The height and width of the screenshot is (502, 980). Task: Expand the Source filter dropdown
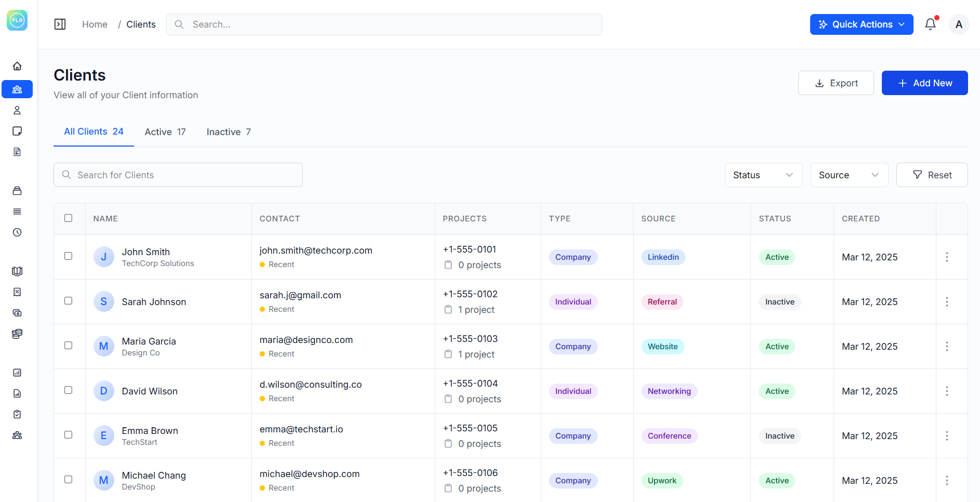849,175
